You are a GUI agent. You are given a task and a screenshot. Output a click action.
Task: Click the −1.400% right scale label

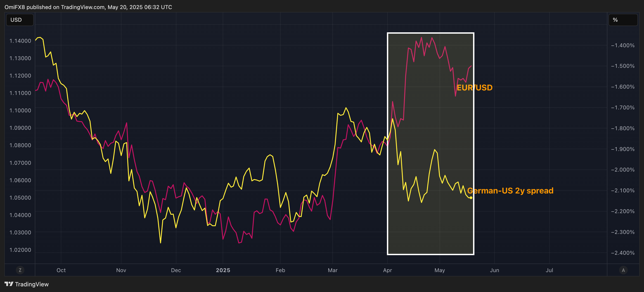click(623, 45)
